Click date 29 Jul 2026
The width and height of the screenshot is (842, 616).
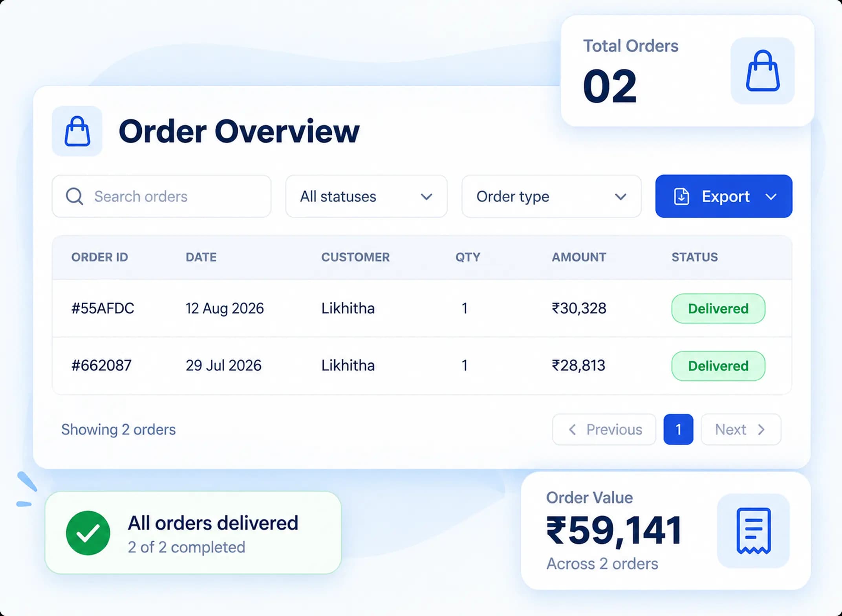[223, 365]
